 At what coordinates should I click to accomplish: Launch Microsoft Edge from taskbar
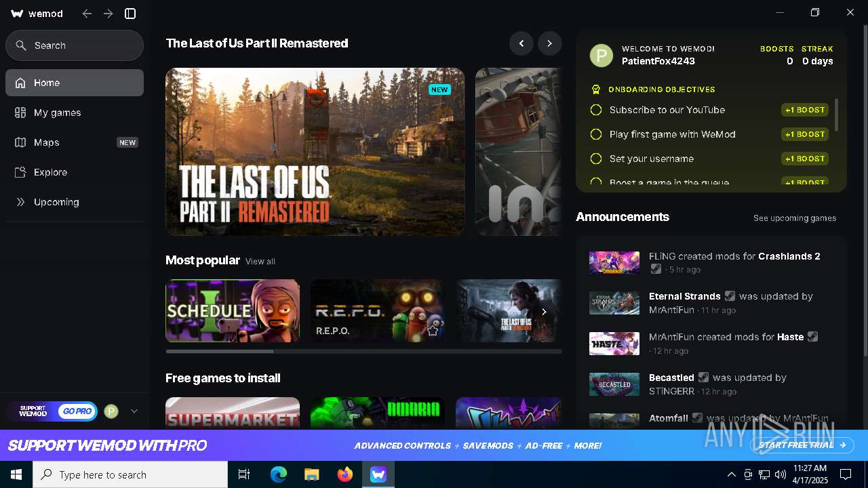tap(279, 474)
